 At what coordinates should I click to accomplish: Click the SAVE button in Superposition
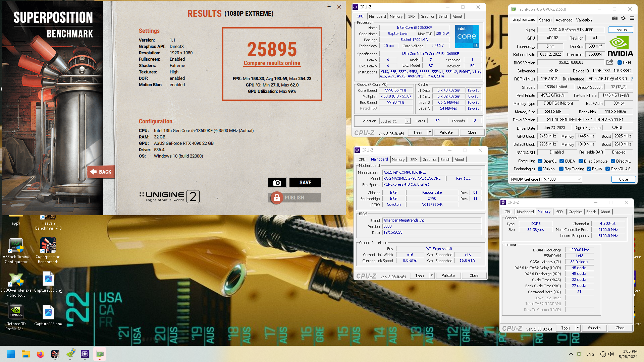tap(305, 183)
